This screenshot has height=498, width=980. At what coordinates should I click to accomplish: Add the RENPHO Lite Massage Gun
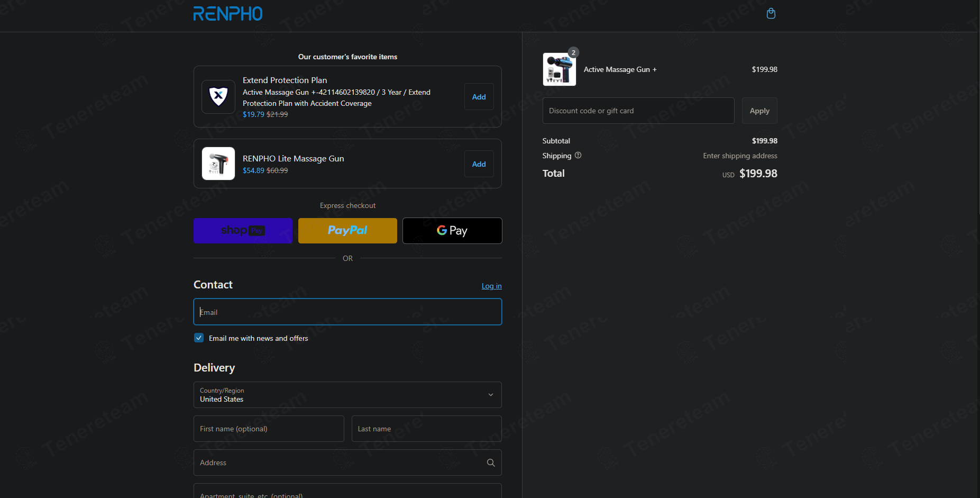[479, 164]
